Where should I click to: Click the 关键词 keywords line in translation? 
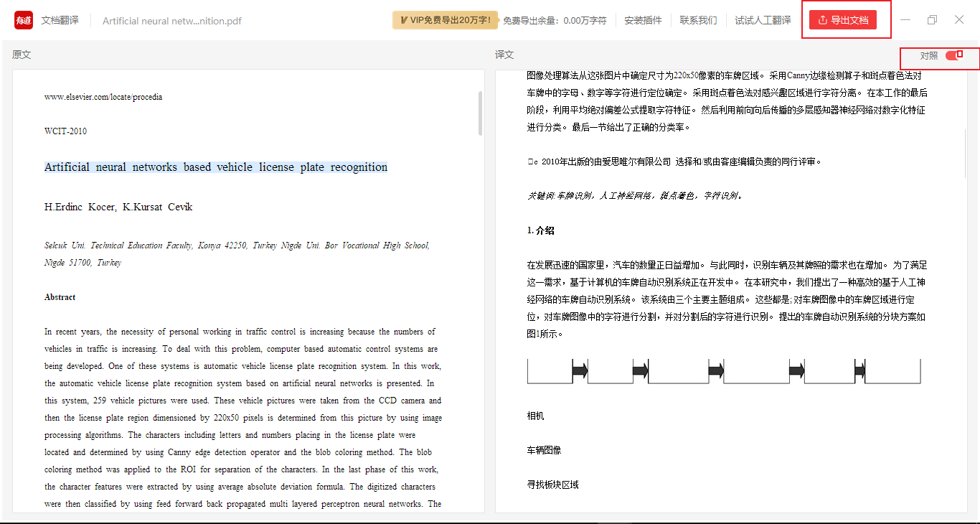(x=635, y=195)
